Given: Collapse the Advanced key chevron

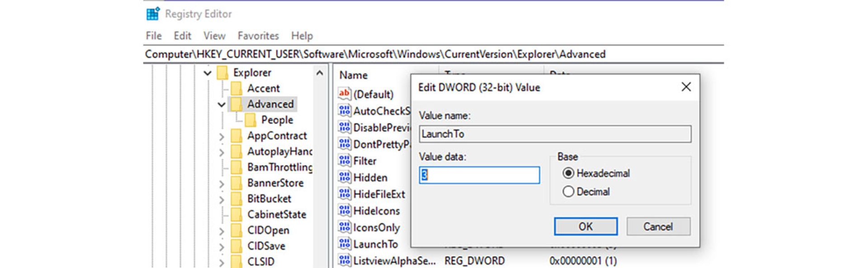Looking at the screenshot, I should [222, 105].
